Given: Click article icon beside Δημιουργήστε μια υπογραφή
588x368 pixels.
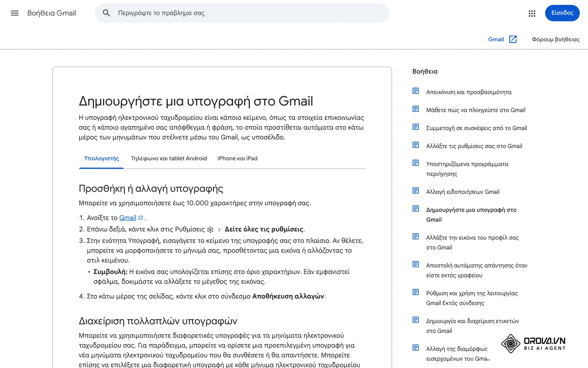Looking at the screenshot, I should tap(416, 209).
